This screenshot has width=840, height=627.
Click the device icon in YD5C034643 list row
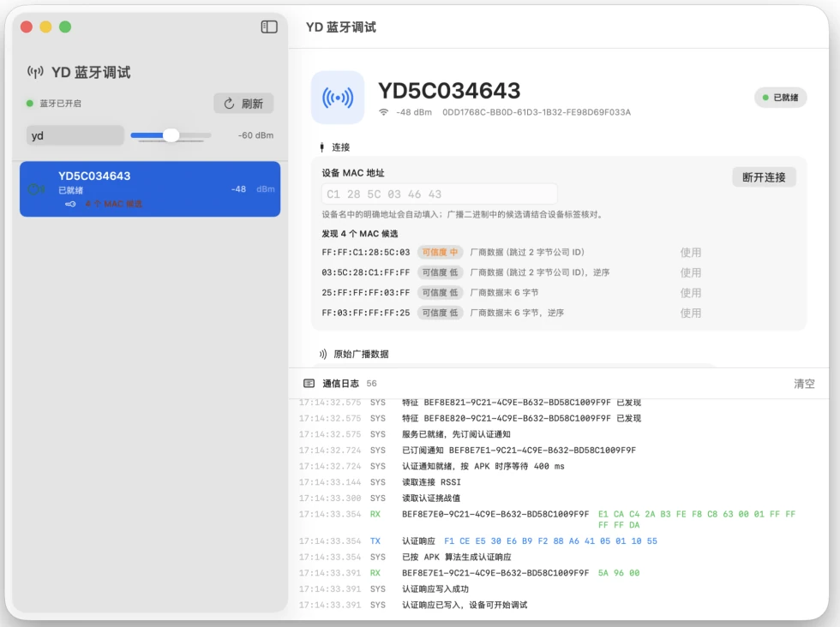click(x=36, y=189)
